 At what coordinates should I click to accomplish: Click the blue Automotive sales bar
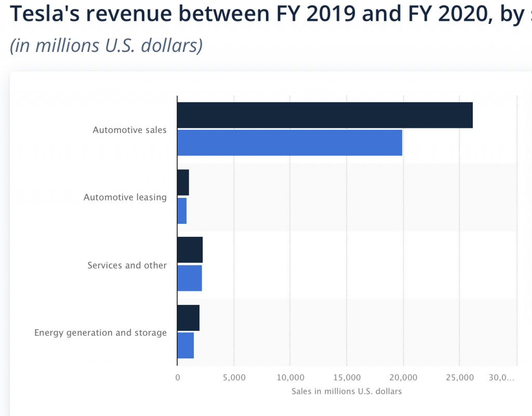pyautogui.click(x=290, y=143)
